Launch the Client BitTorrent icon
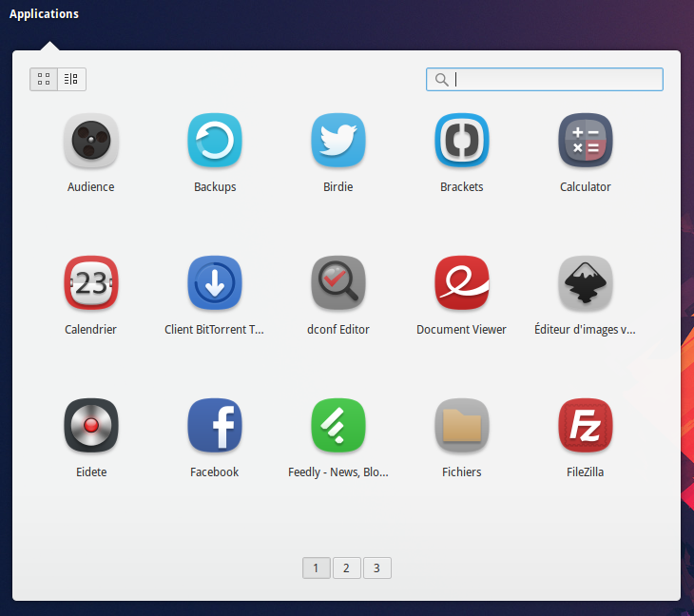The image size is (694, 616). (x=215, y=282)
